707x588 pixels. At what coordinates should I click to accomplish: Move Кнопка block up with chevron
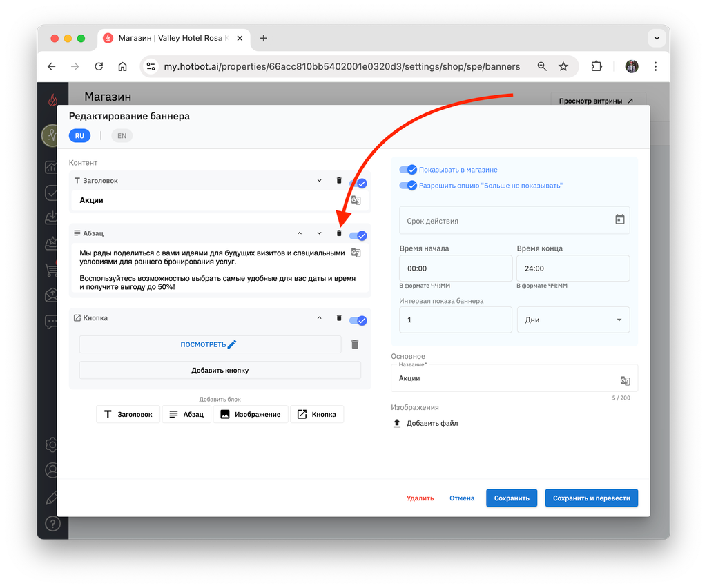pos(319,317)
